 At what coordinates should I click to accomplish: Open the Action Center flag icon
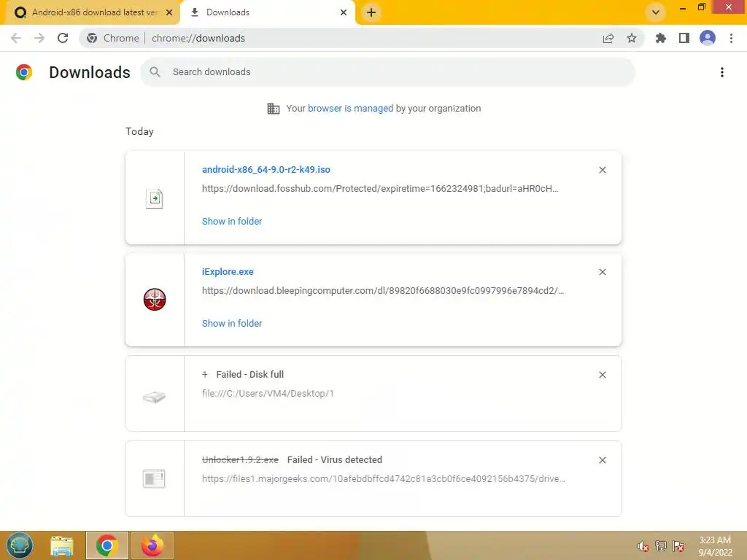[x=678, y=546]
